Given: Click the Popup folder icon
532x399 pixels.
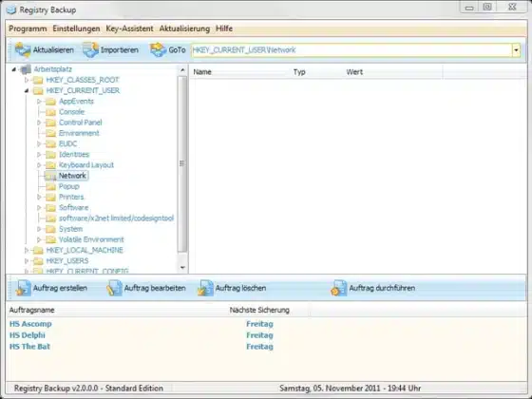Looking at the screenshot, I should tap(50, 186).
